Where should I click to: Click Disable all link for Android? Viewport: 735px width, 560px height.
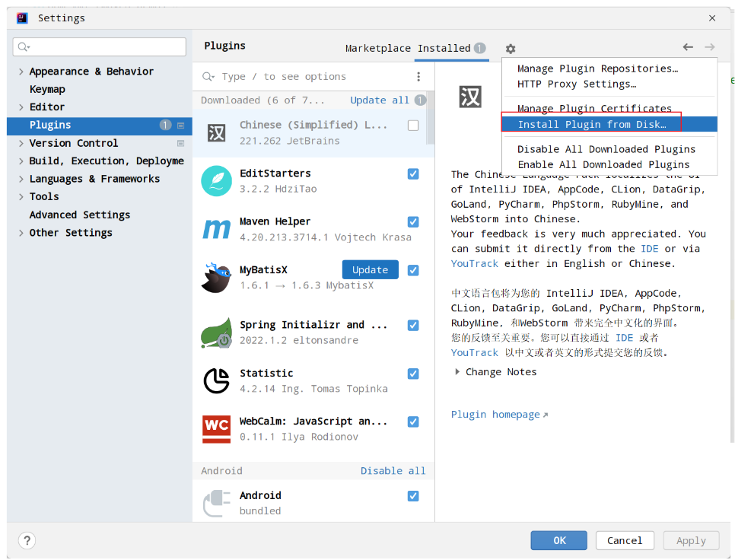click(x=393, y=471)
